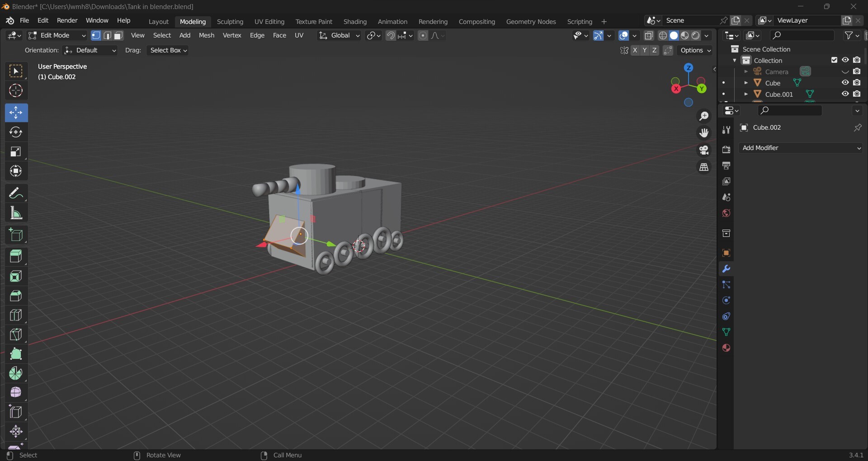Enable face select mode
The image size is (868, 461).
(118, 36)
